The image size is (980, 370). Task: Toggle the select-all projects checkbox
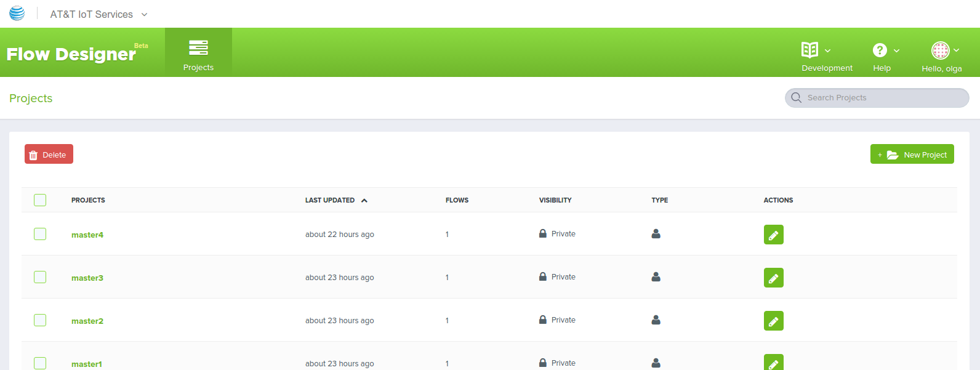[40, 200]
